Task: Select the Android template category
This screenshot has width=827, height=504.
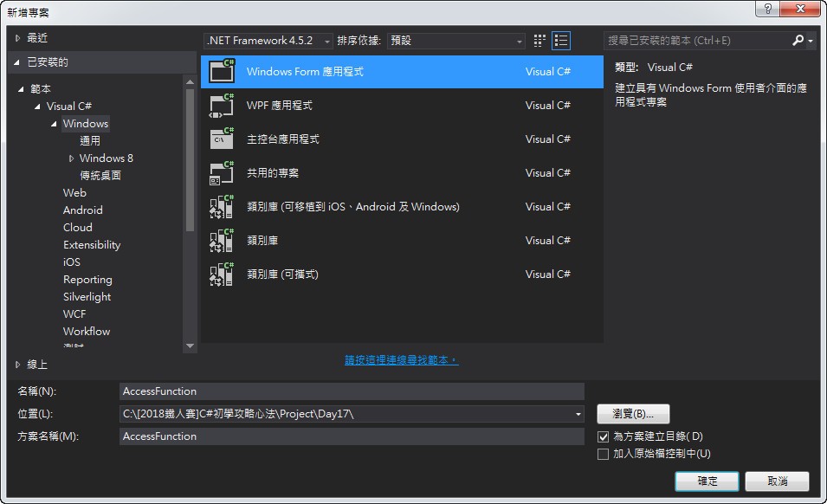Action: point(83,210)
